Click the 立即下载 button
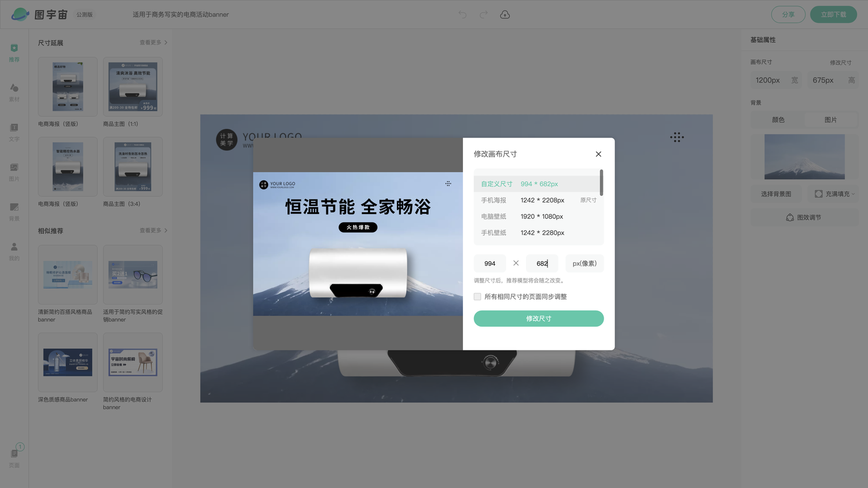 (833, 14)
